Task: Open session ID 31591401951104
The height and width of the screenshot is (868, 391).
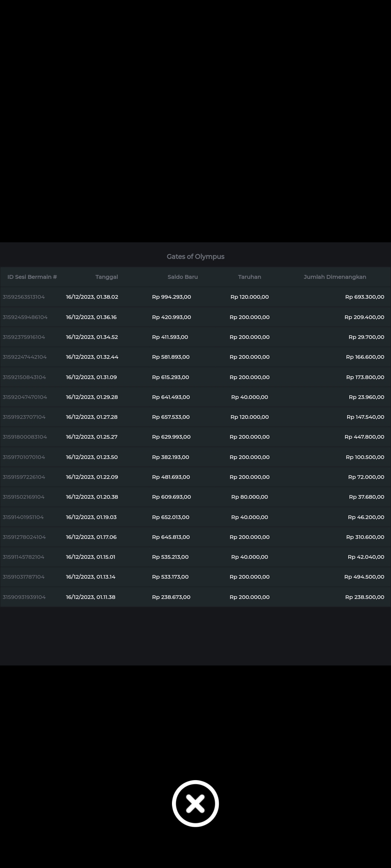Action: 23,517
